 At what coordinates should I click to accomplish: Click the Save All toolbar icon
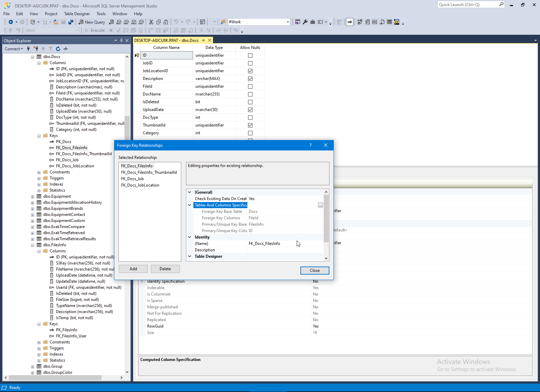(x=71, y=22)
